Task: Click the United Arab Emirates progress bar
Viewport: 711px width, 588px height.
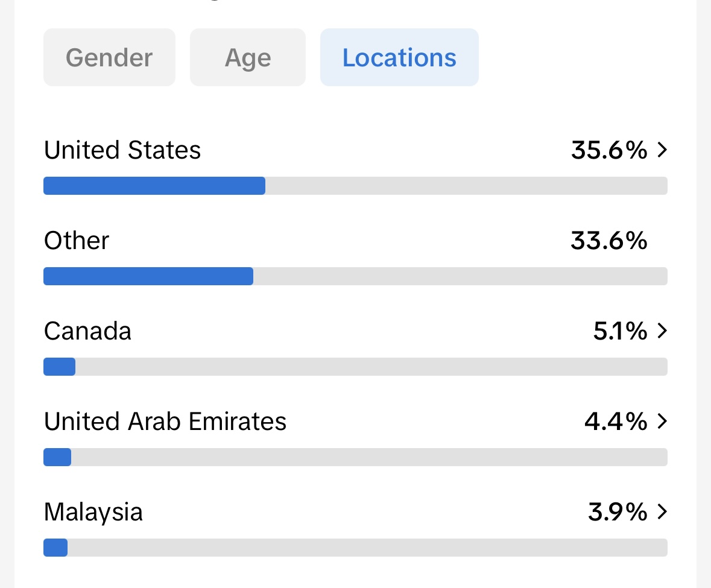Action: tap(356, 457)
